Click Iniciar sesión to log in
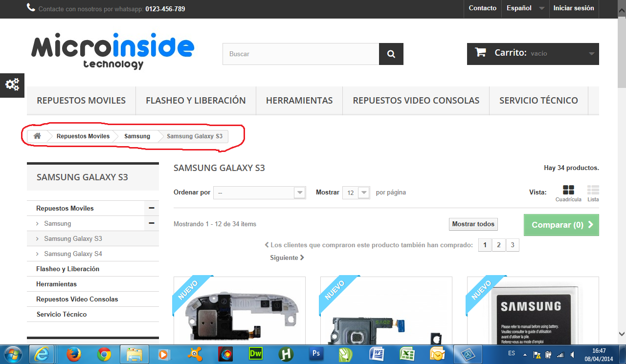Screen dimensions: 626x364 click(574, 8)
